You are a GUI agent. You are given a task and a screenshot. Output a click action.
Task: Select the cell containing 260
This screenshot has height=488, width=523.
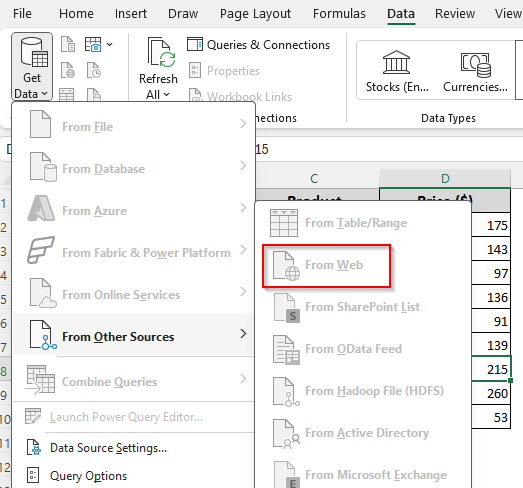[x=491, y=393]
